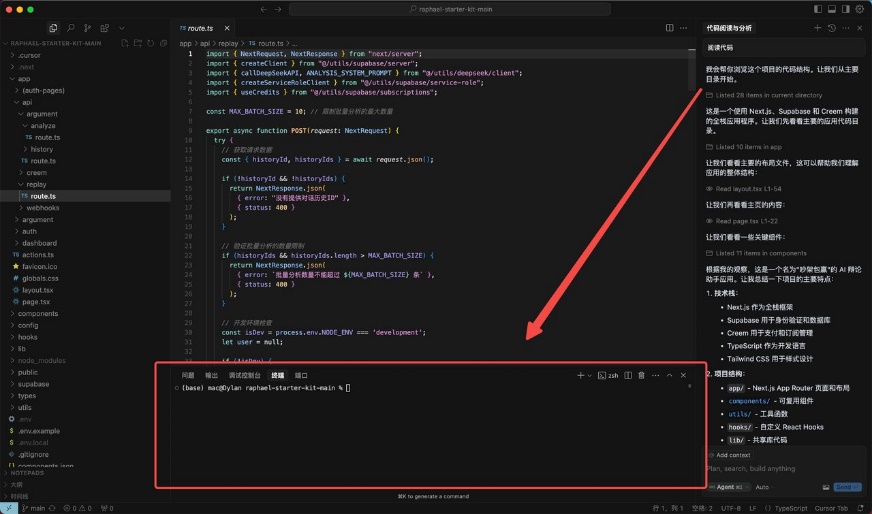Click Add context in chat input
The width and height of the screenshot is (872, 514).
tap(735, 455)
